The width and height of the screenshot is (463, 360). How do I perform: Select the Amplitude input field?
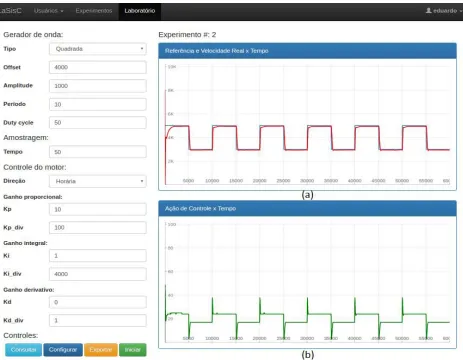coord(98,86)
